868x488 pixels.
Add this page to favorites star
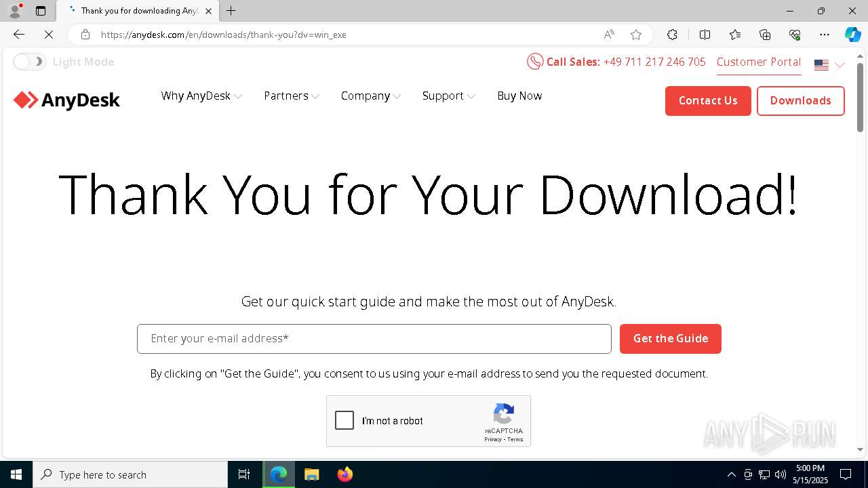click(636, 35)
